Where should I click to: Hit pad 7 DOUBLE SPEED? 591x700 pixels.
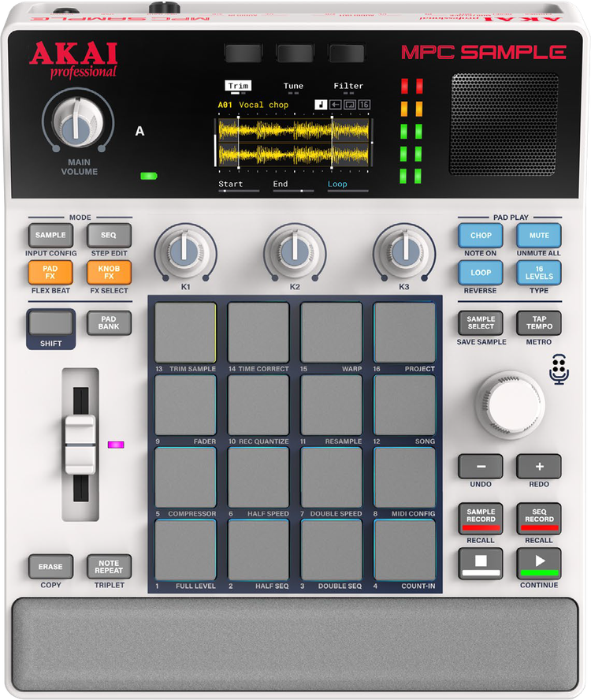pyautogui.click(x=331, y=477)
